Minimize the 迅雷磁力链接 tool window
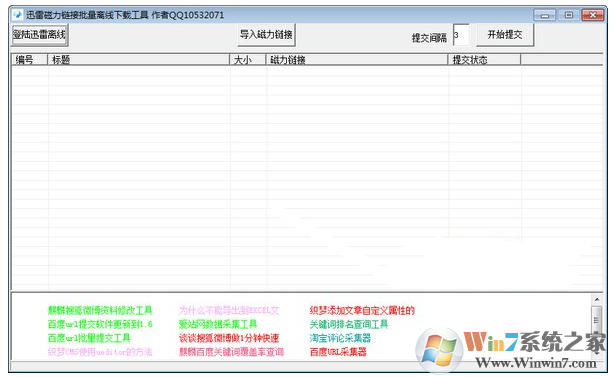Viewport: 613px width, 377px height. pyautogui.click(x=545, y=15)
